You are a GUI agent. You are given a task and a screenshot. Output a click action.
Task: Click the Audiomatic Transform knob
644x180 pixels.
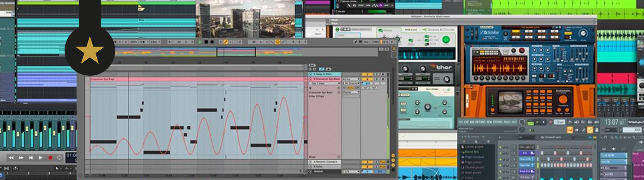[x=563, y=99]
